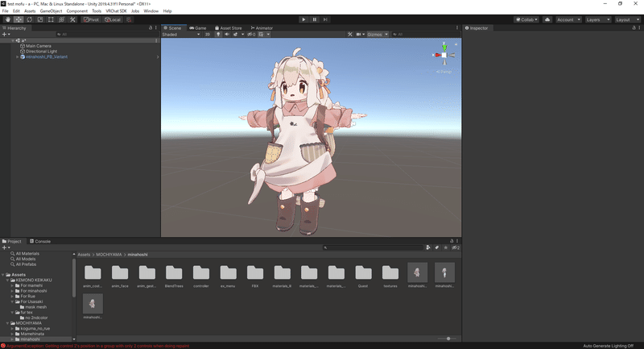
Task: Select the Move tool in the toolbar
Action: (x=19, y=19)
